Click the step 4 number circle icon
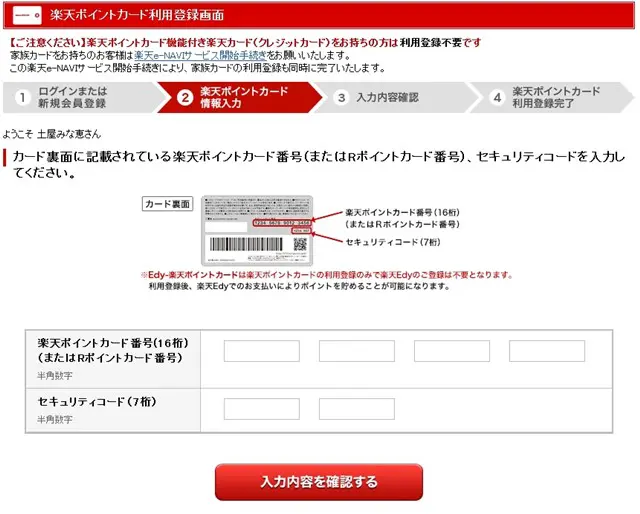This screenshot has height=514, width=640. 497,98
